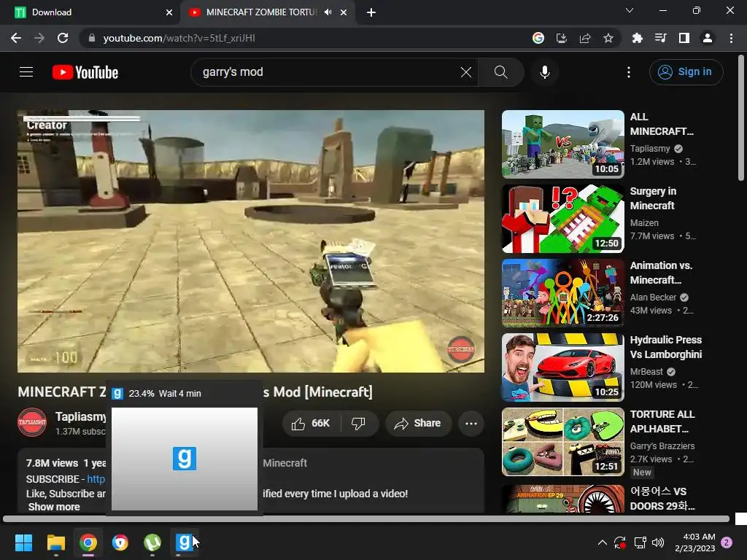Open the media controls icon in Chrome

661,38
